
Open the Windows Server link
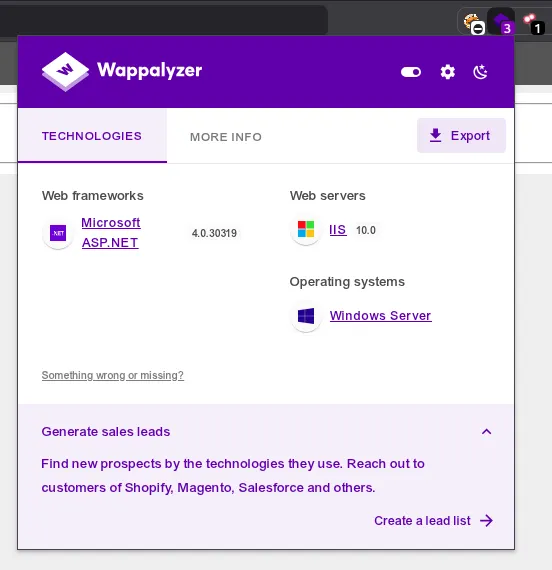[380, 316]
